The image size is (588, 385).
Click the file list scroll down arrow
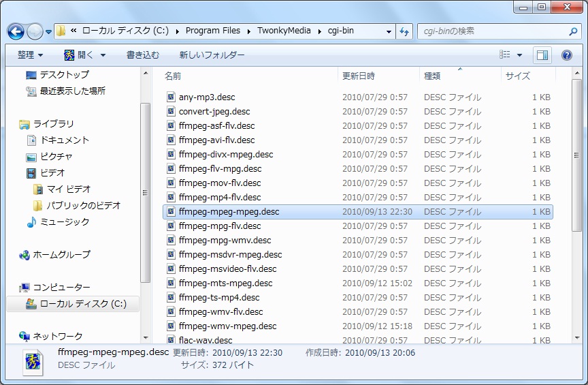coord(577,338)
